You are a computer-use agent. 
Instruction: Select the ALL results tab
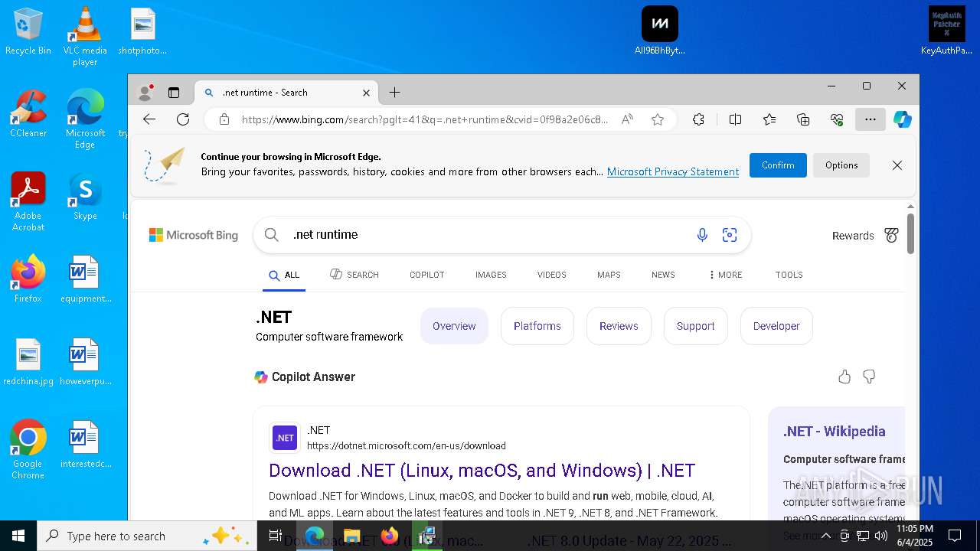pos(284,275)
